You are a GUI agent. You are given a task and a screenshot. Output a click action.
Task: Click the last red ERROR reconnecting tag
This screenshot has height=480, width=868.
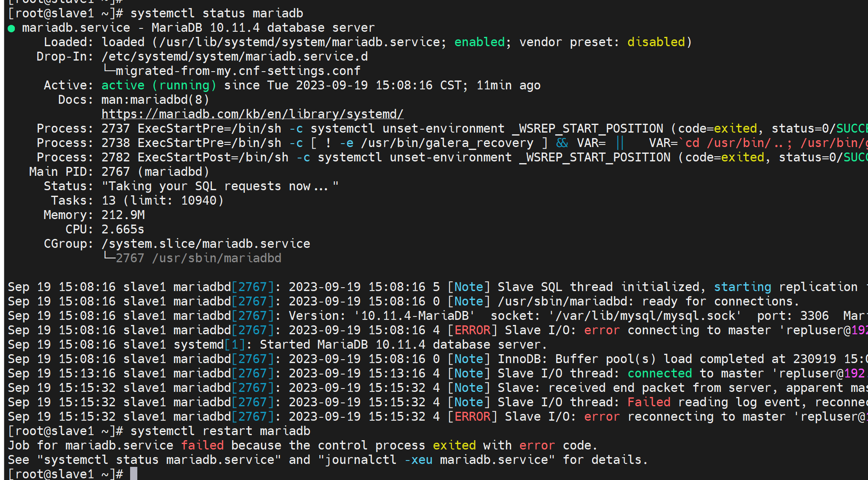coord(472,416)
